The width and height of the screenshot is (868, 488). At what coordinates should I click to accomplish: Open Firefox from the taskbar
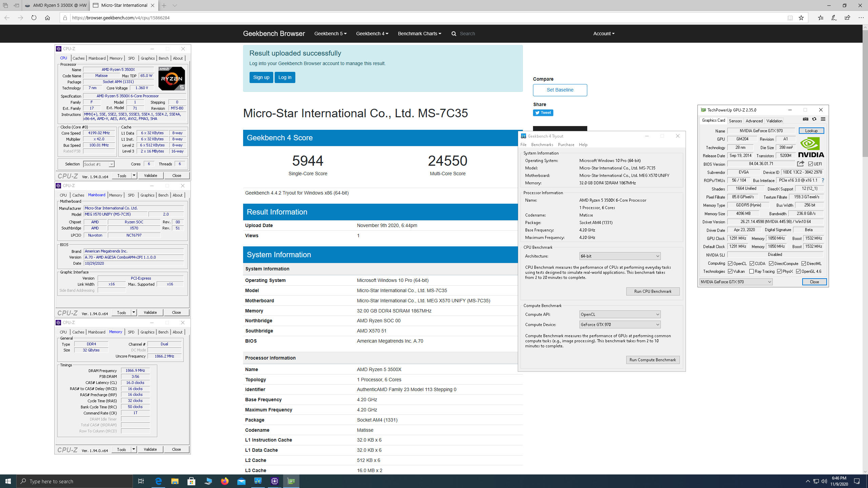[x=224, y=481]
